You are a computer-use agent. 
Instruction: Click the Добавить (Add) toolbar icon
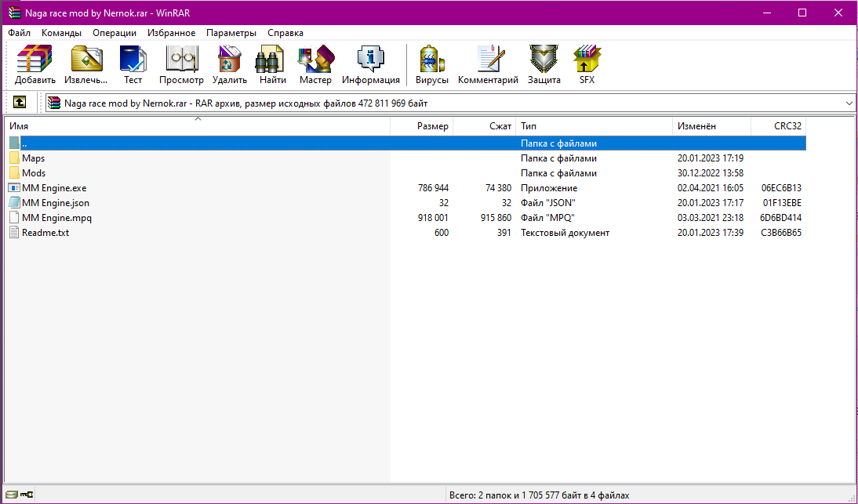click(x=35, y=64)
